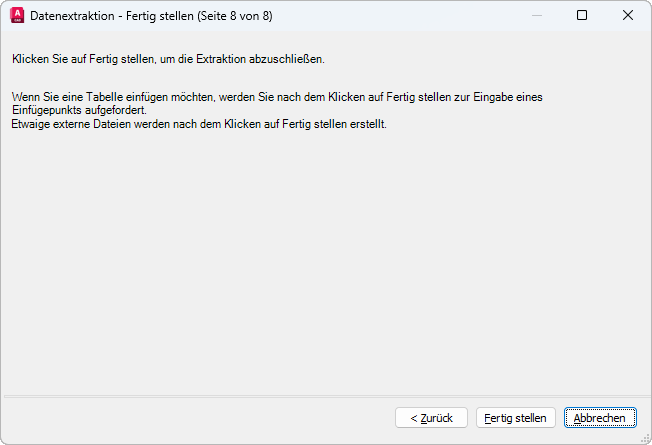
Task: Click the resize grip in the dialog corner
Action: (644, 438)
